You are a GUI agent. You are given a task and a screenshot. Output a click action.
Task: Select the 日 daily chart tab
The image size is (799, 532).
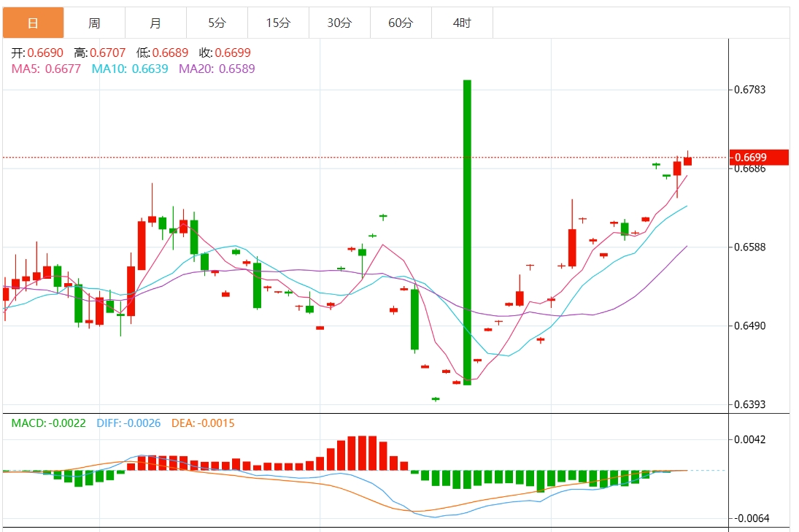click(33, 23)
